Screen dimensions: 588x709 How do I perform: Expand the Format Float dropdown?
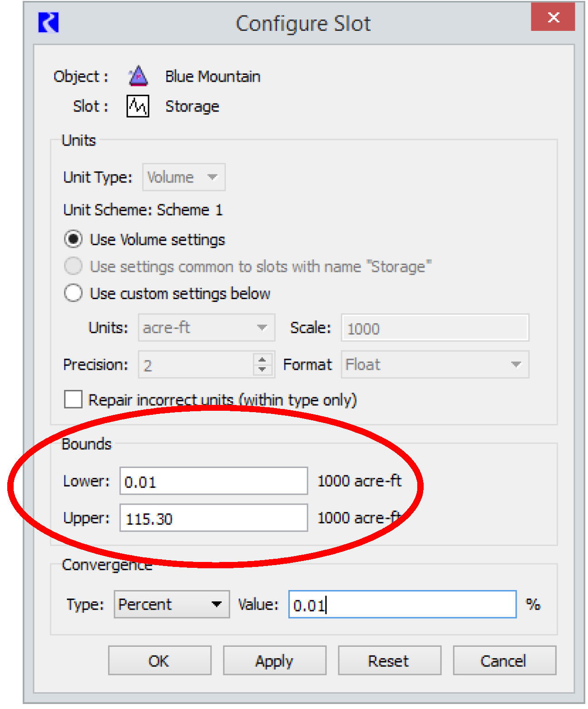tap(435, 364)
